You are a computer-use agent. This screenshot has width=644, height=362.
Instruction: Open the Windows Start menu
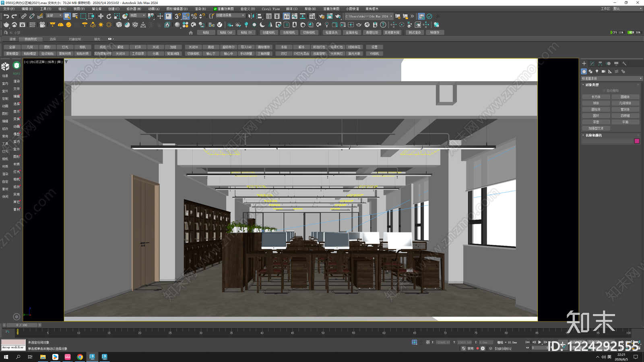[6, 357]
